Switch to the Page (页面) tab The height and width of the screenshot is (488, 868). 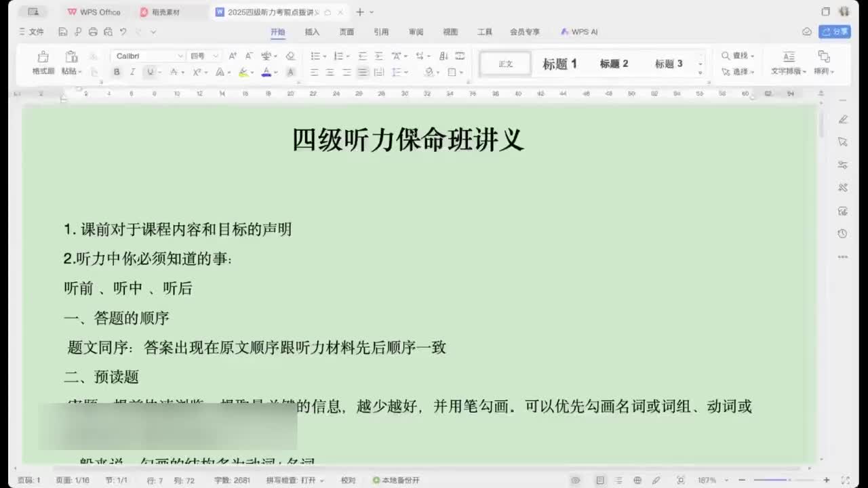tap(347, 32)
